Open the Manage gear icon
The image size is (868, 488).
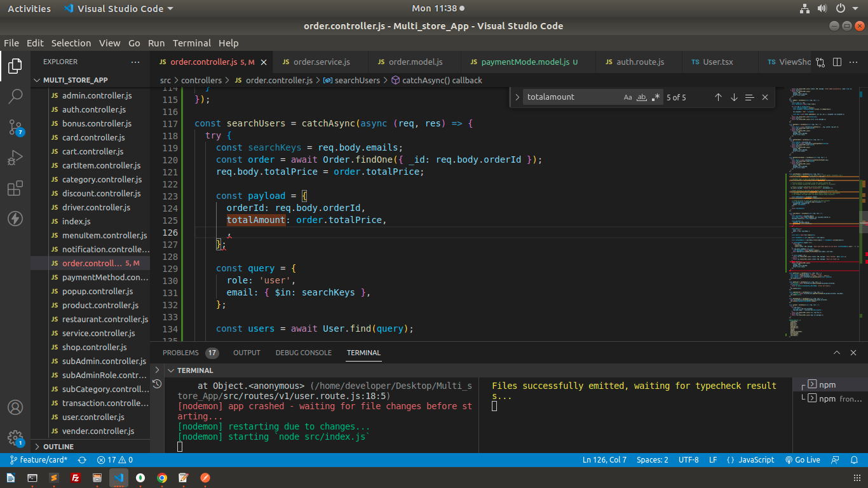click(x=15, y=438)
